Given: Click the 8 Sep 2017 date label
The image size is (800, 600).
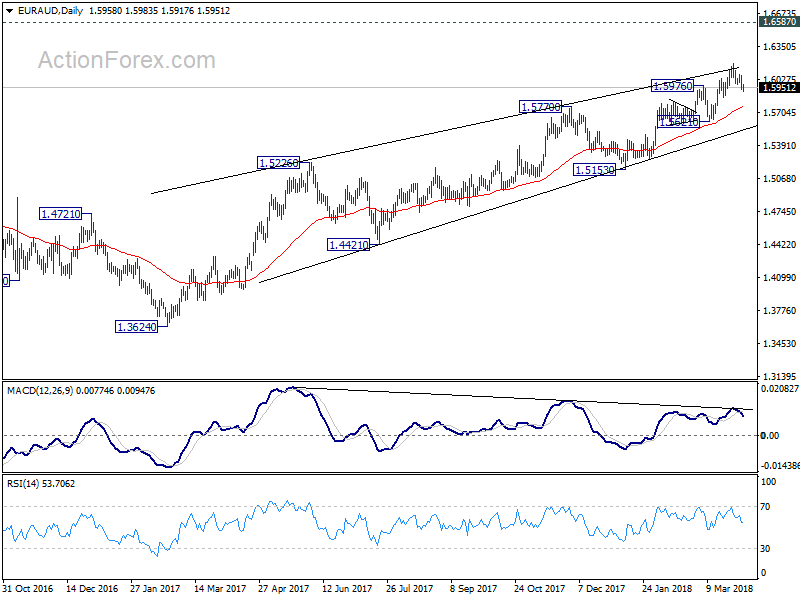Looking at the screenshot, I should 473,588.
